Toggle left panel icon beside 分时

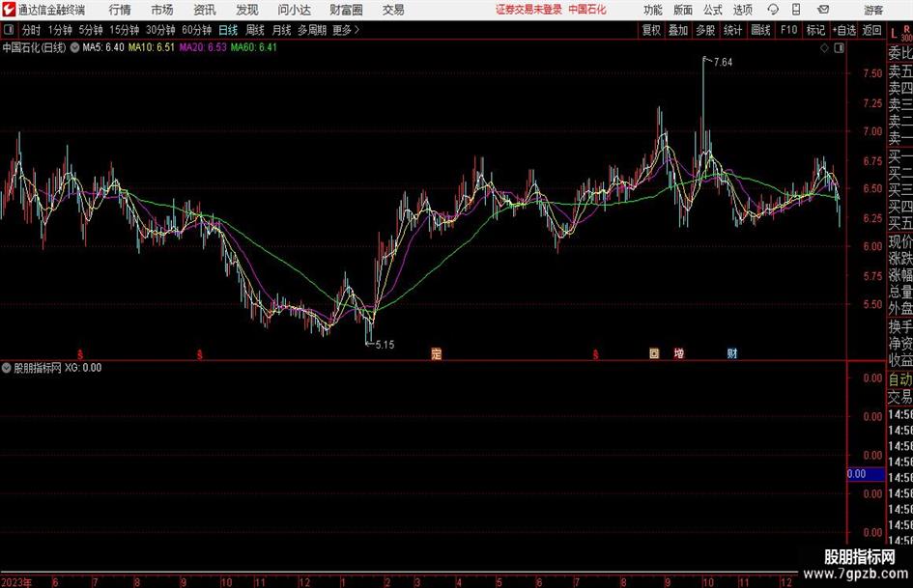coord(8,30)
